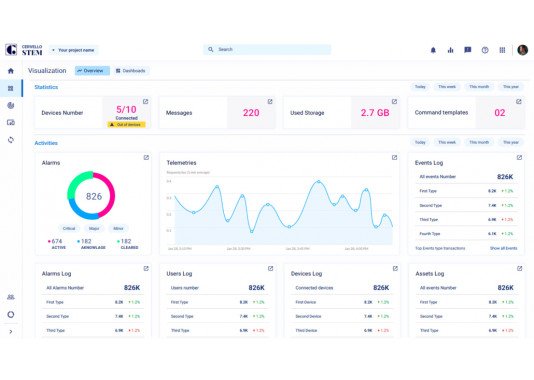534x380 pixels.
Task: Click Second Device row in Devices Log
Action: (342, 316)
